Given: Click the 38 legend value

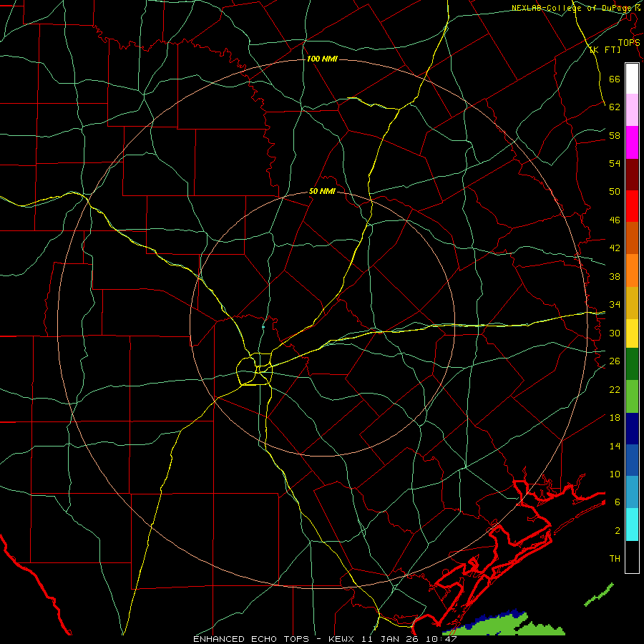Looking at the screenshot, I should [615, 276].
